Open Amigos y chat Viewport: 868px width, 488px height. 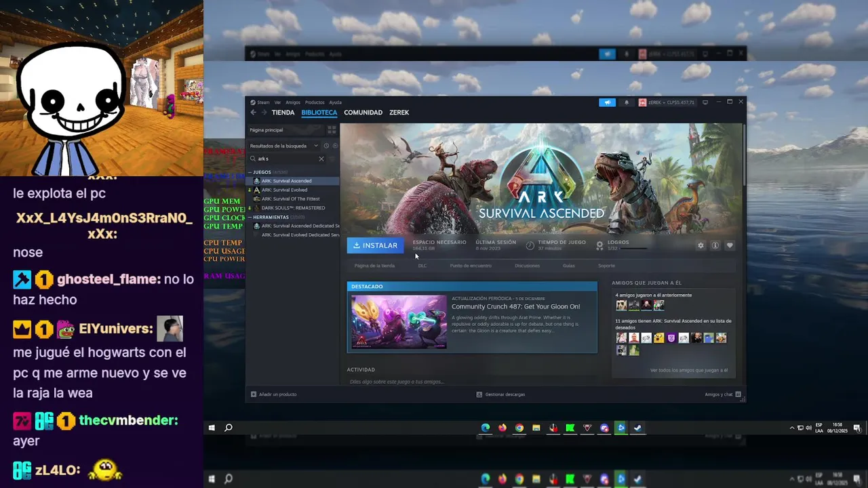click(x=723, y=394)
